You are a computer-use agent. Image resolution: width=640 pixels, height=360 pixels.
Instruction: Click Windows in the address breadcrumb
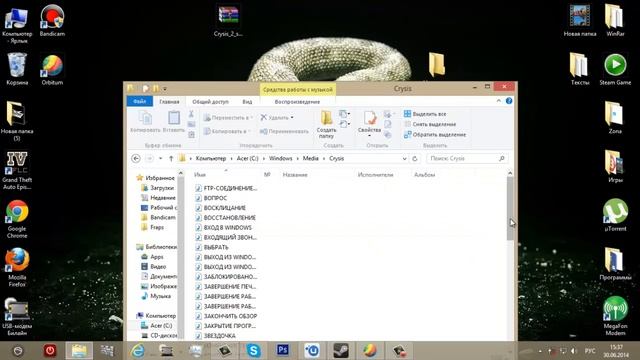(x=280, y=158)
